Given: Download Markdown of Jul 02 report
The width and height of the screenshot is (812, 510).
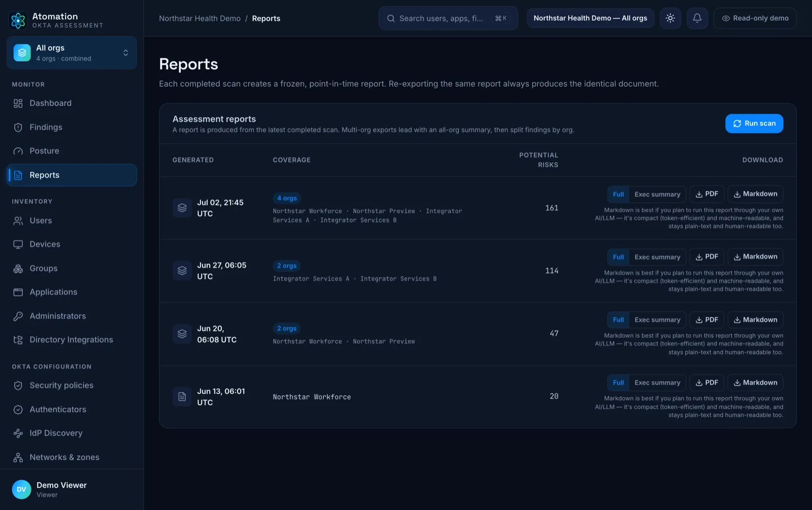Looking at the screenshot, I should [755, 194].
